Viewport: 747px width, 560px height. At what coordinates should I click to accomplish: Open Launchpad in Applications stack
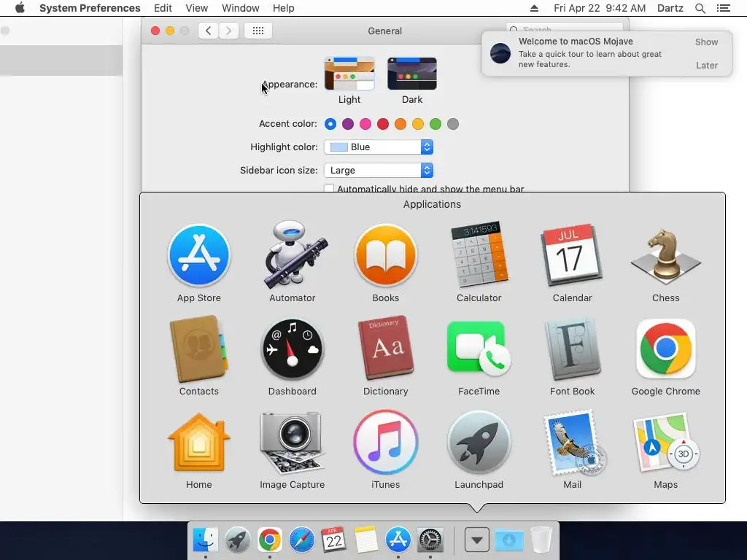click(479, 443)
